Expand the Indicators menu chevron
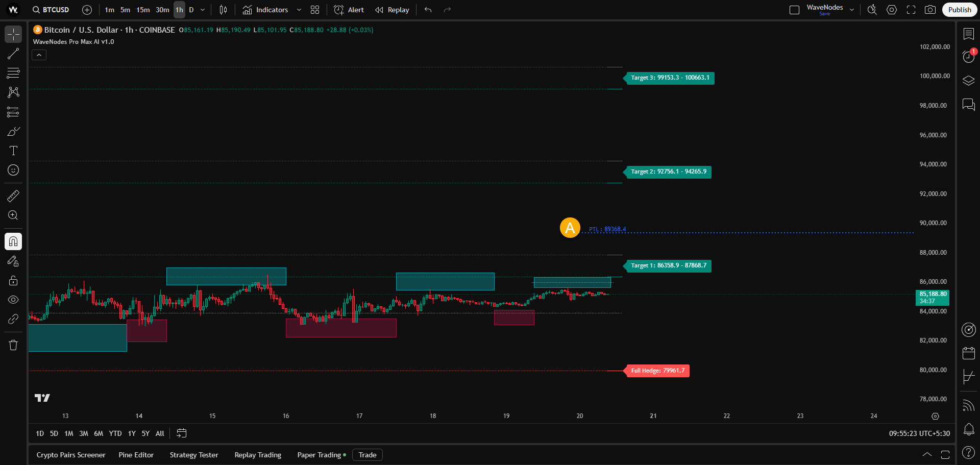This screenshot has height=465, width=980. pos(299,10)
